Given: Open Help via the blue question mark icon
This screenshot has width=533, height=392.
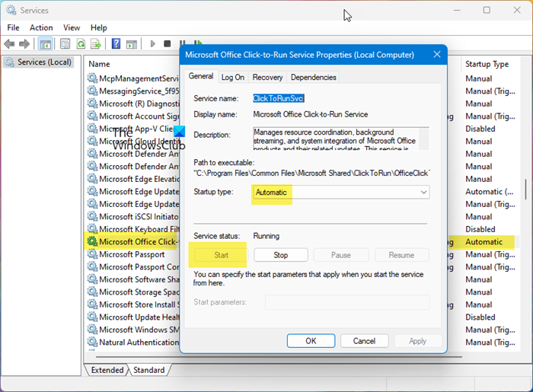Looking at the screenshot, I should point(116,44).
